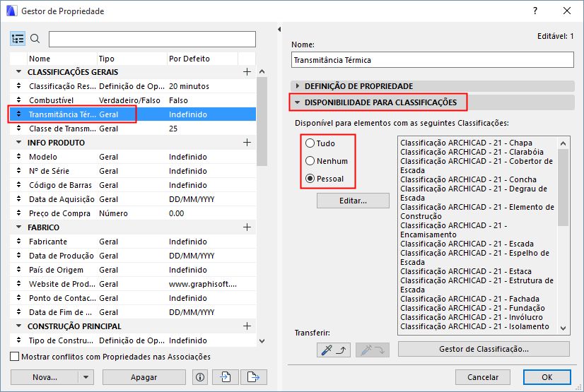Add property to FABRICO group

coord(247,227)
